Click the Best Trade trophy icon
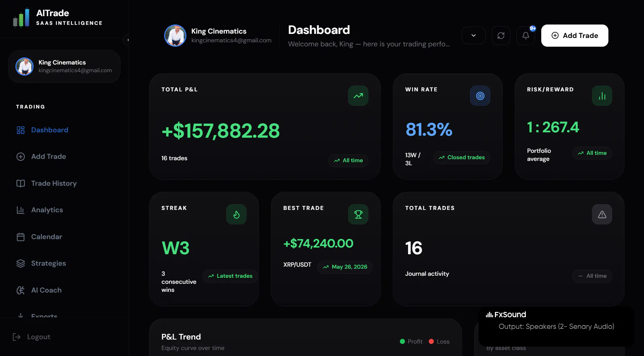Viewport: 644px width, 356px height. tap(358, 214)
